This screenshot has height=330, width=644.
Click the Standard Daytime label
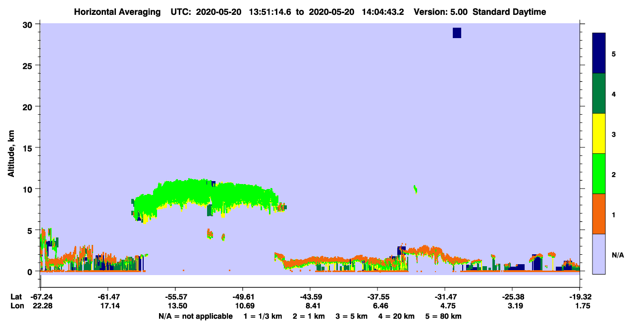click(x=509, y=12)
